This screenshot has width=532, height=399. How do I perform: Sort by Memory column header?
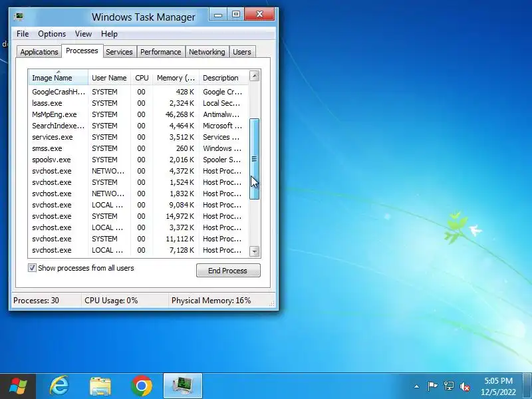pos(176,78)
